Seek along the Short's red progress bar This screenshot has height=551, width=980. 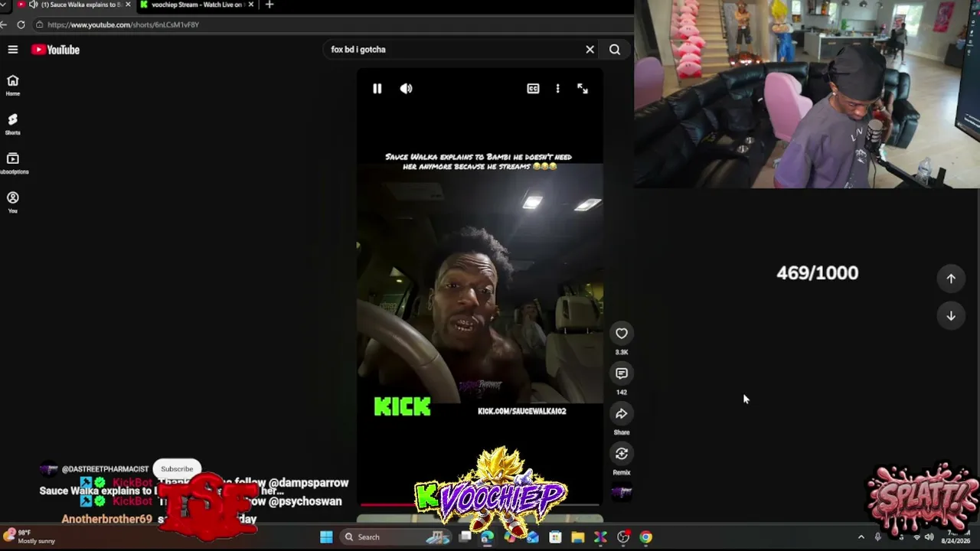tap(479, 504)
